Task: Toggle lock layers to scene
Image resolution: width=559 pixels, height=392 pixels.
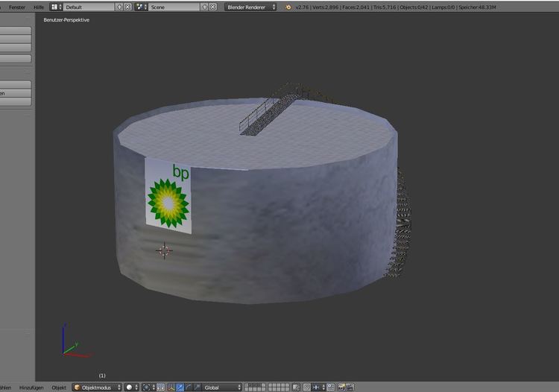Action: [296, 388]
